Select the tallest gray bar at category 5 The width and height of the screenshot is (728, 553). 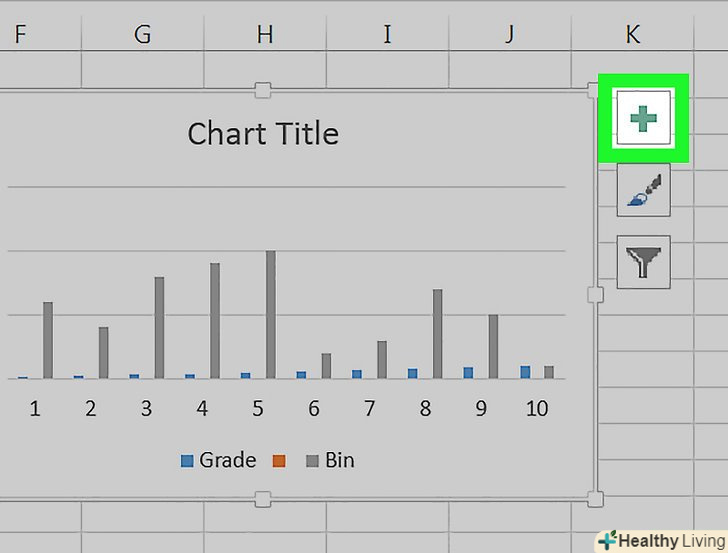click(x=270, y=314)
